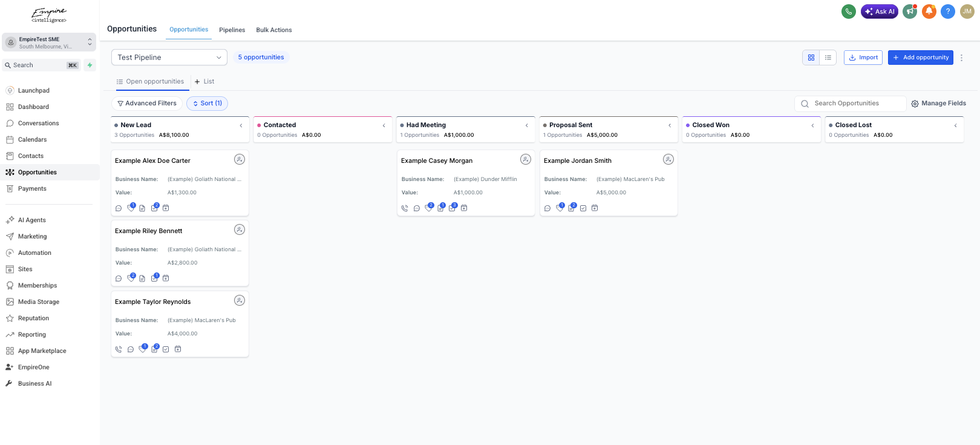Open Media Storage in sidebar

click(x=39, y=302)
